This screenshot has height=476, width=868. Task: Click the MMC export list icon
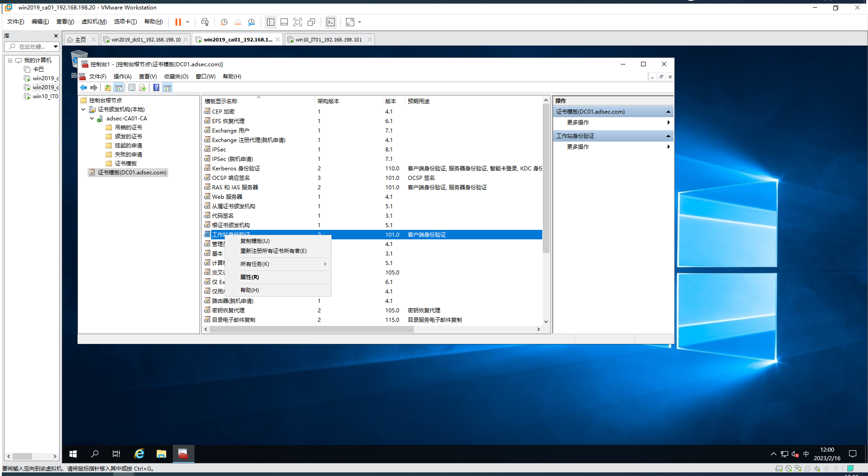[143, 88]
